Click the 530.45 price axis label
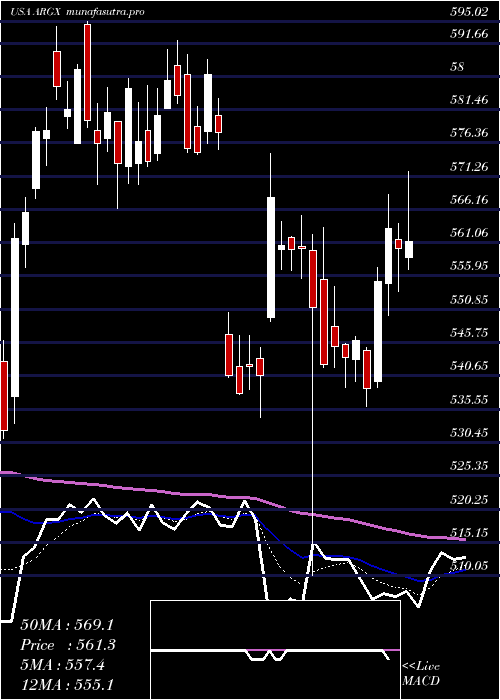The height and width of the screenshot is (700, 500). pos(468,433)
